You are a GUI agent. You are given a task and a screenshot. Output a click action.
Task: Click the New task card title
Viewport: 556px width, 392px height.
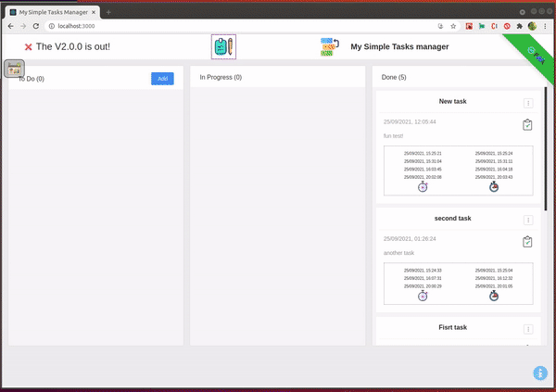(452, 101)
